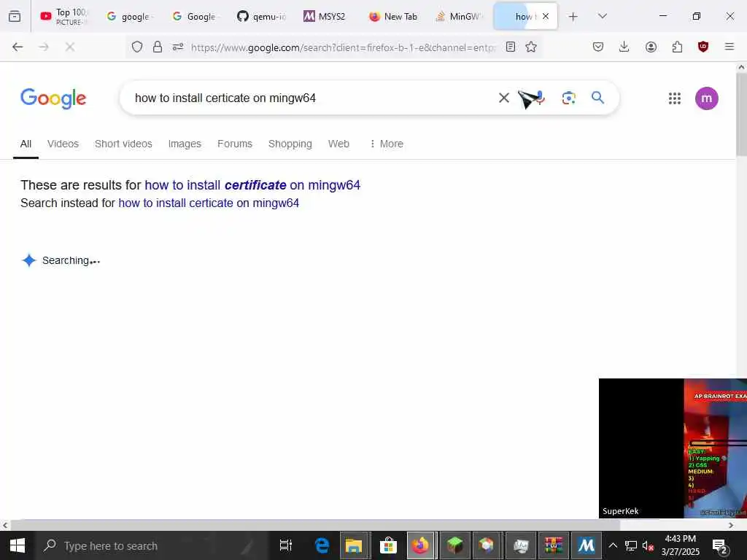747x560 pixels.
Task: Open the clock showing 4:43 PM
Action: [x=681, y=545]
